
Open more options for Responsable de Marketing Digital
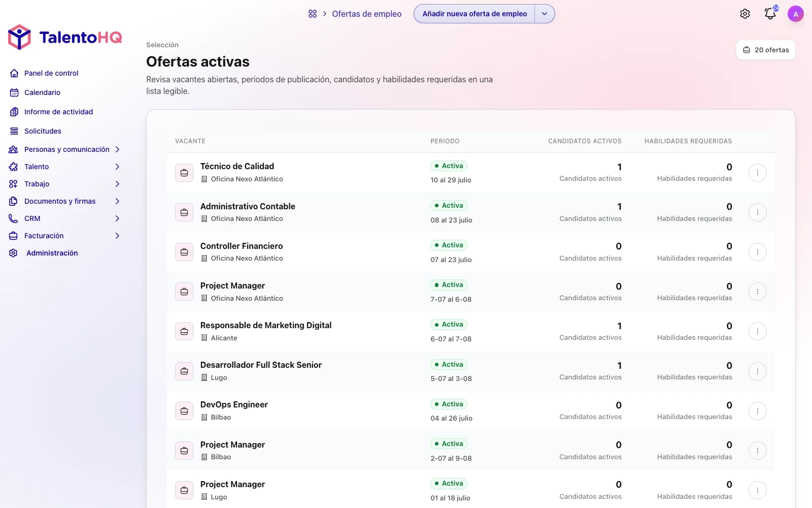coord(758,331)
